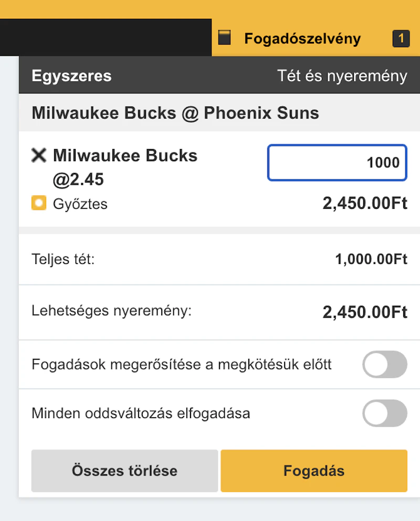
Task: Enable accepting all odds changes
Action: coord(384,413)
